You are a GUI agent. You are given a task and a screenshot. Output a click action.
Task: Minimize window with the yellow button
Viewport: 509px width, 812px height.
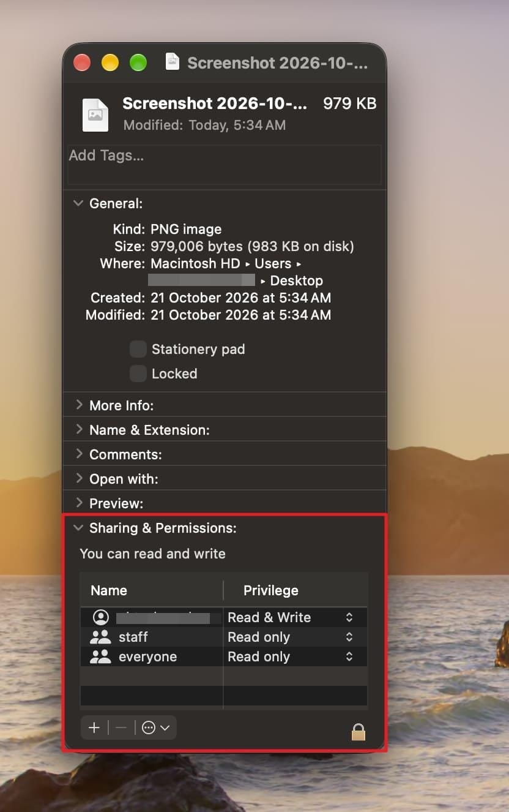point(110,62)
